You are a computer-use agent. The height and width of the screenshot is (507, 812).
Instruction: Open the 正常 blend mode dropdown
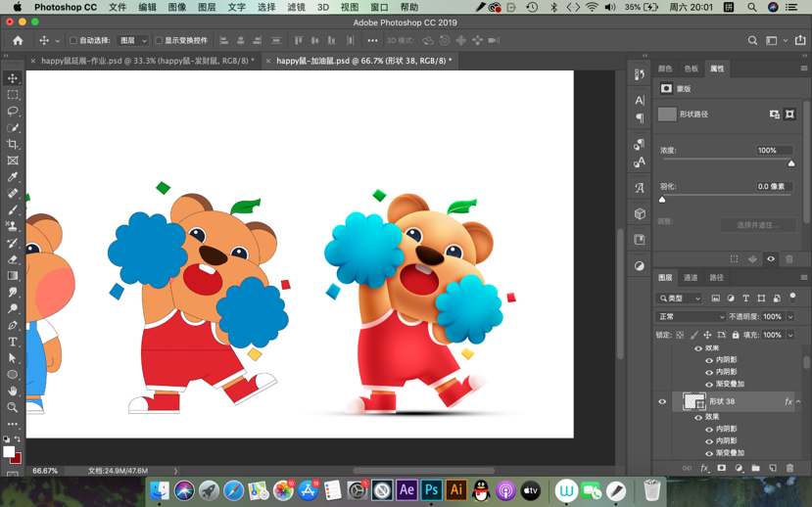[691, 316]
